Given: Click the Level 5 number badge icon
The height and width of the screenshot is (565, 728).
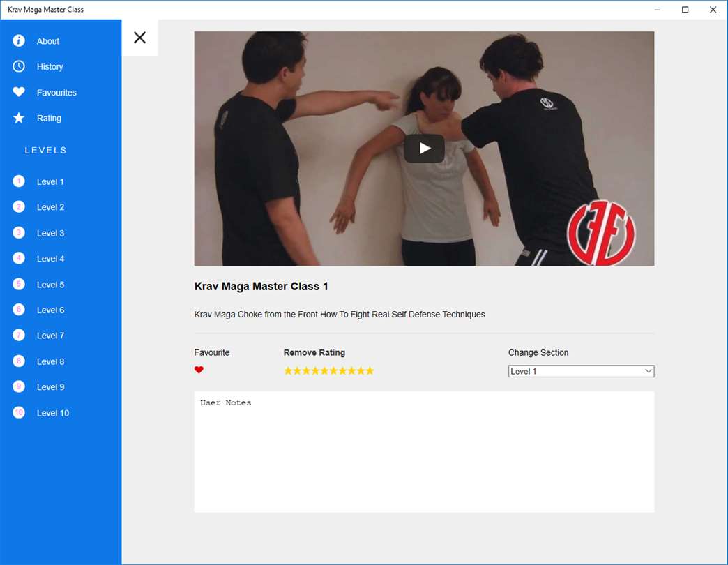Looking at the screenshot, I should (19, 284).
